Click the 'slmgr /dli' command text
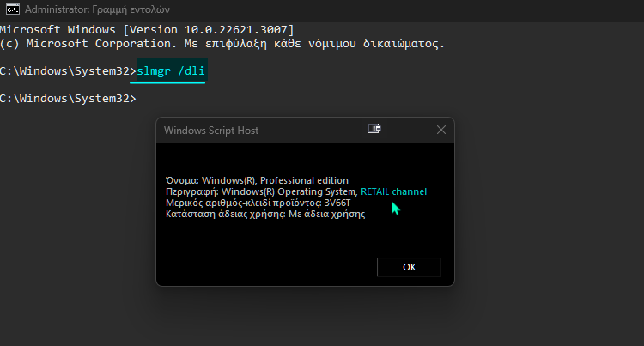Viewport: 644px width, 346px height. point(171,71)
